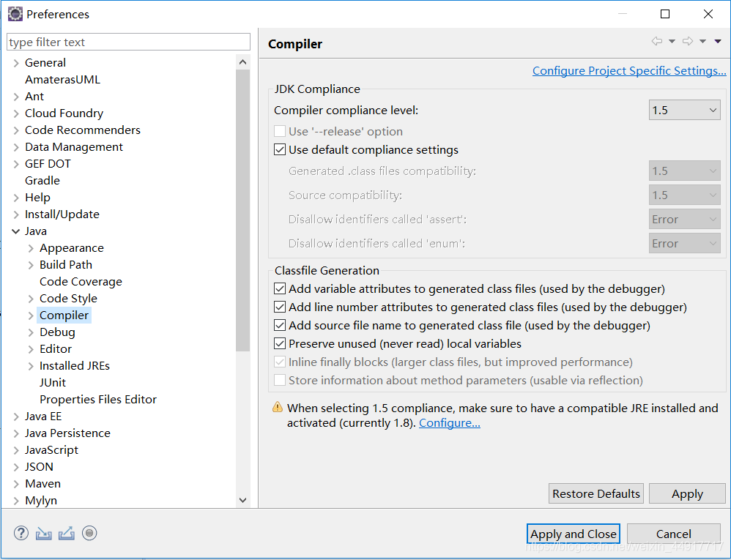Screen dimensions: 731x560
Task: Click the Export Preferences icon
Action: coord(67,533)
